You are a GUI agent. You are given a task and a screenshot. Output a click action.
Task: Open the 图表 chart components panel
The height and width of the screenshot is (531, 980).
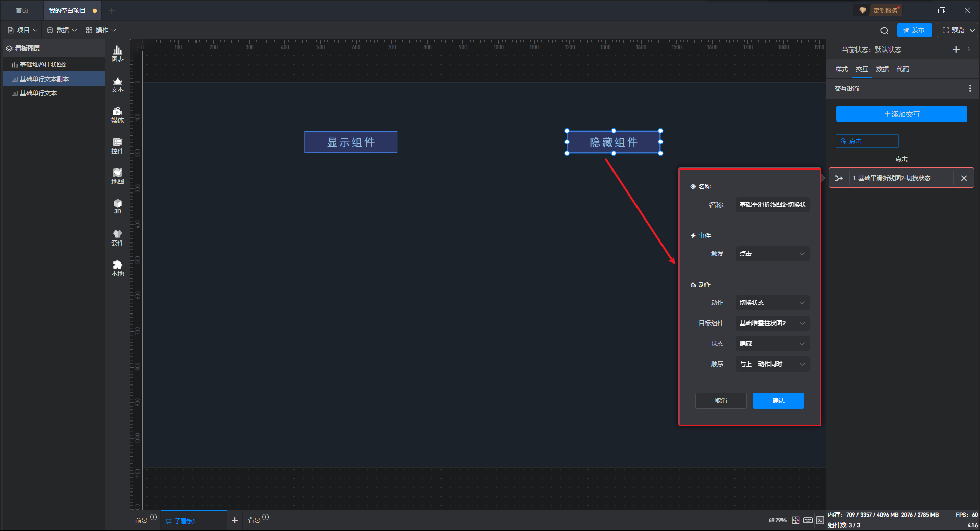tap(117, 54)
